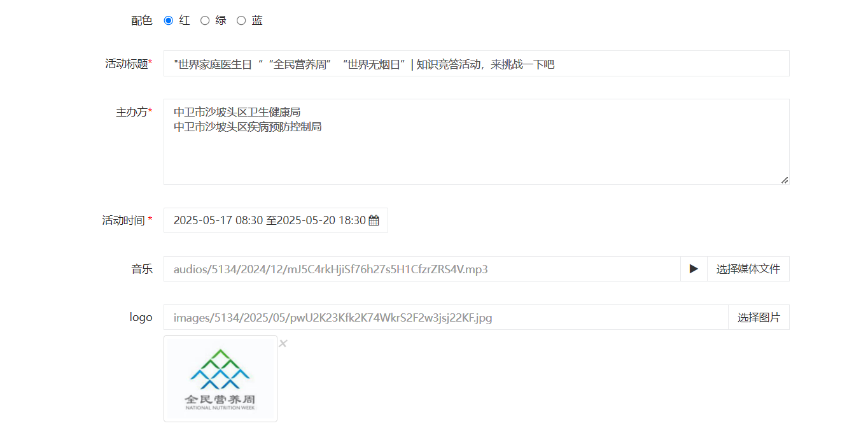This screenshot has height=442, width=868.
Task: Click the 音乐 label
Action: click(x=142, y=269)
